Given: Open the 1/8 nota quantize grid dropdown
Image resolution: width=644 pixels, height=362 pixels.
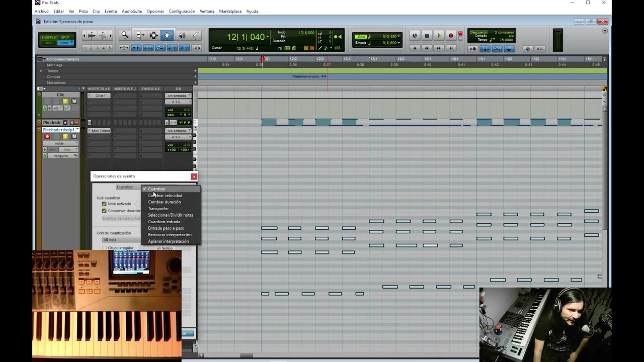Looking at the screenshot, I should pyautogui.click(x=121, y=240).
